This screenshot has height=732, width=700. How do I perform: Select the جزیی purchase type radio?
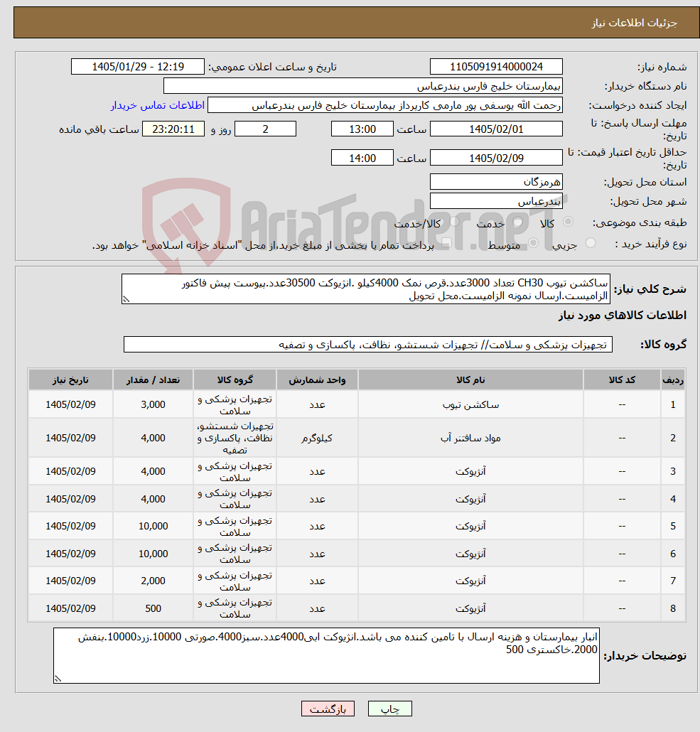coord(591,243)
